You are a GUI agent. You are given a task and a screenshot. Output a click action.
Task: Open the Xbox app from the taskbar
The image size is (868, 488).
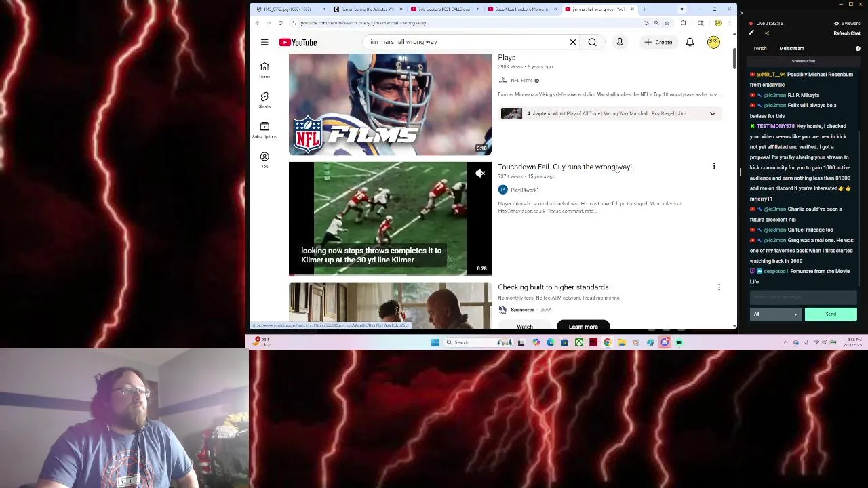pyautogui.click(x=578, y=342)
